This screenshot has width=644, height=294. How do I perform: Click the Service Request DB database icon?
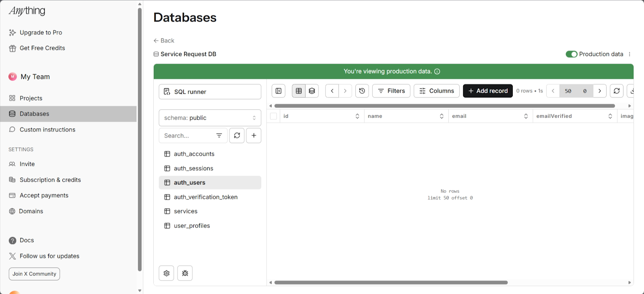click(156, 54)
